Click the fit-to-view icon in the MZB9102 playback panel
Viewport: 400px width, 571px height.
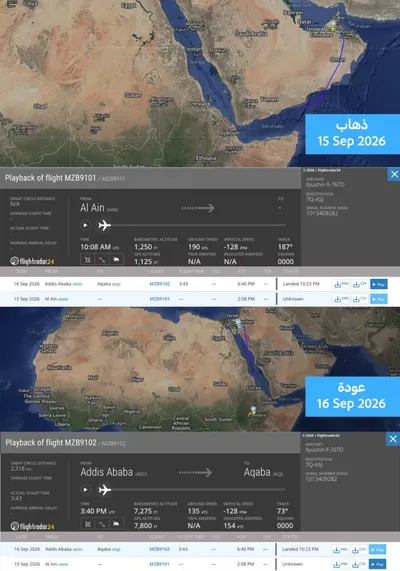[87, 524]
